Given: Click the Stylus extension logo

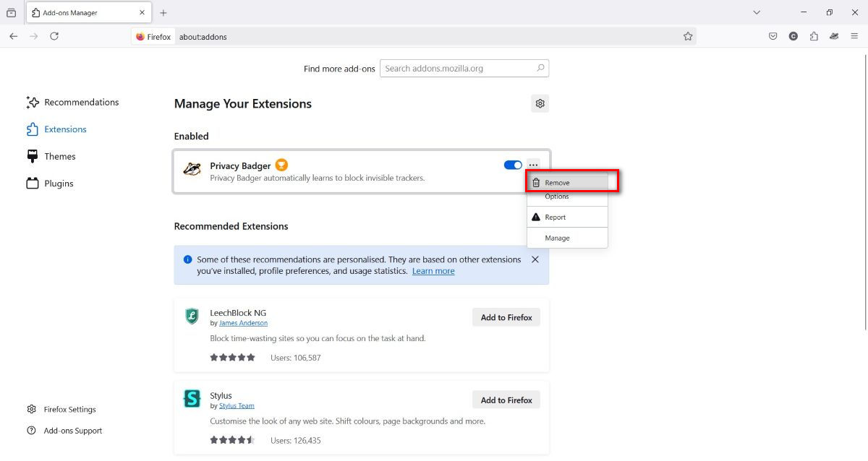Looking at the screenshot, I should [x=192, y=398].
